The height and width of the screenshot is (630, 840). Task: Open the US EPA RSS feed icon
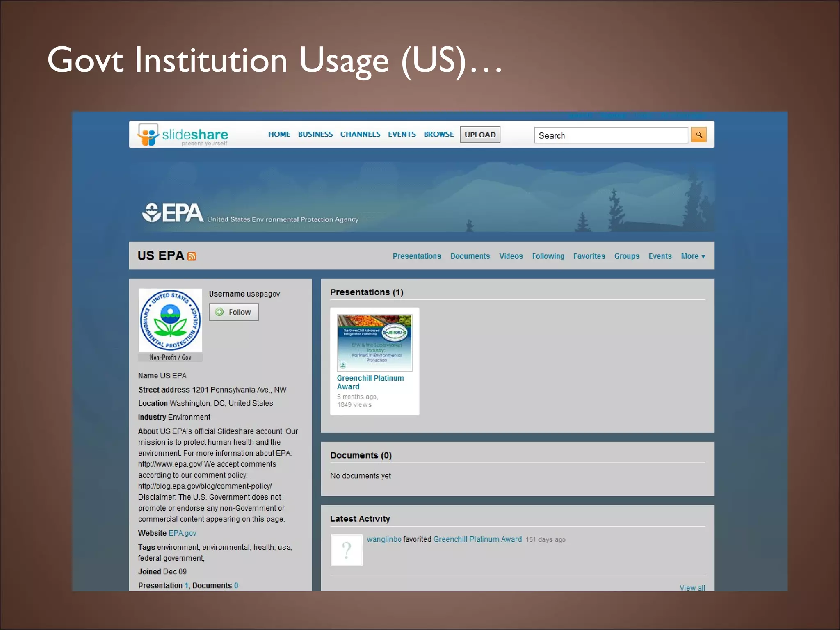point(192,256)
